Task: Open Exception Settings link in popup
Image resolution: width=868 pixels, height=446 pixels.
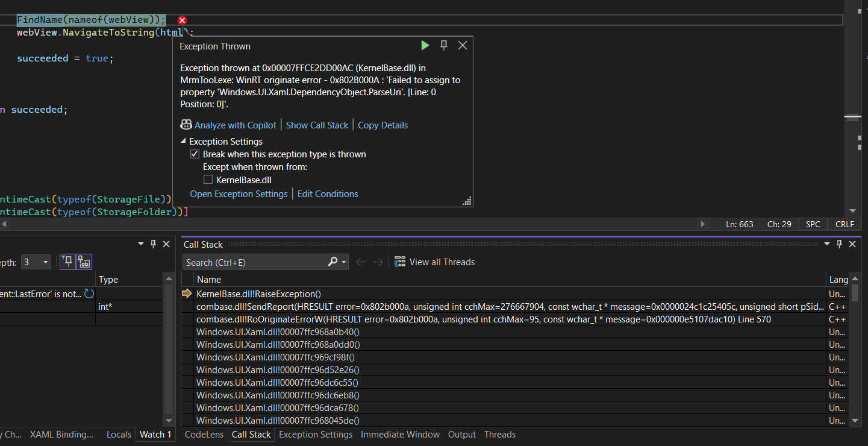Action: click(x=239, y=194)
